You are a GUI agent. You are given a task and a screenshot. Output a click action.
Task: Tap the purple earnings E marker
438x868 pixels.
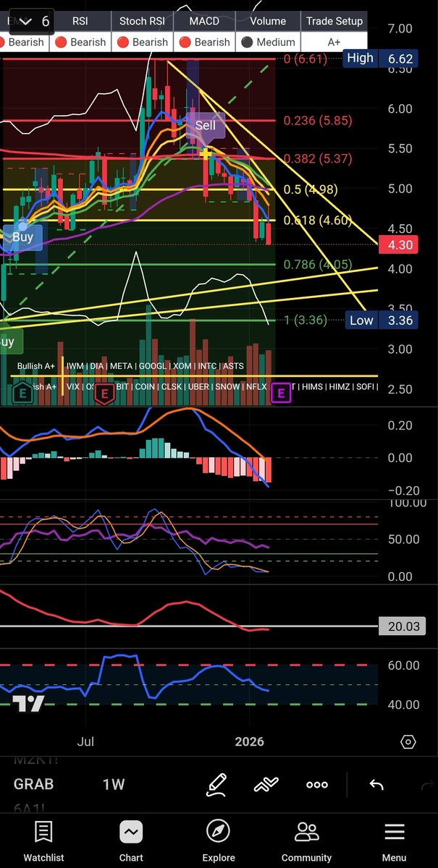(280, 393)
